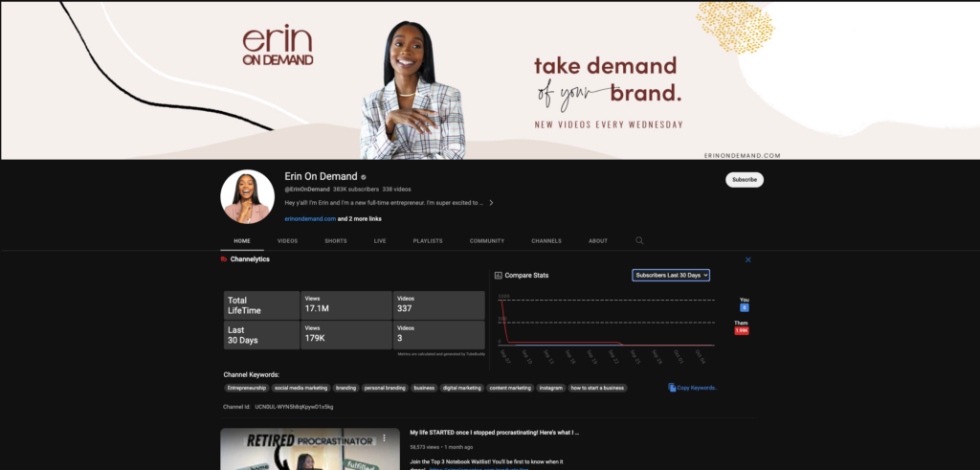
Task: Click the 337 lifetime videos value
Action: click(405, 309)
